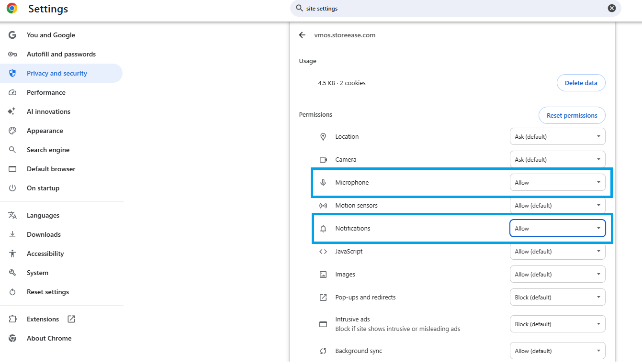
Task: Click the Background sync icon
Action: point(323,351)
